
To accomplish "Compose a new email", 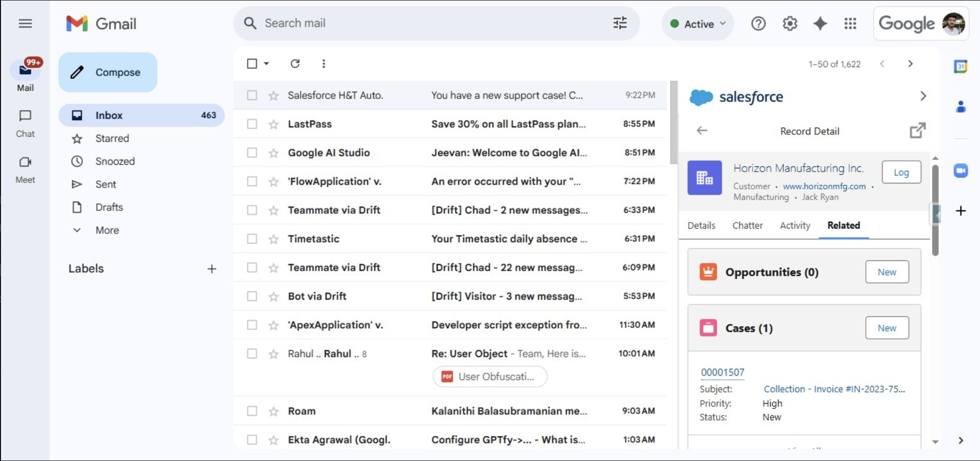I will click(108, 72).
